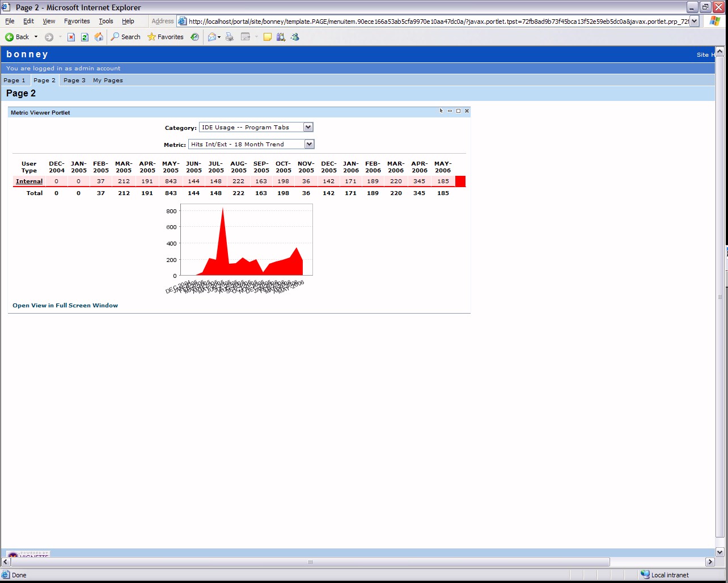Screen dimensions: 728x583
Task: Expand the address bar URL dropdown
Action: pos(694,22)
